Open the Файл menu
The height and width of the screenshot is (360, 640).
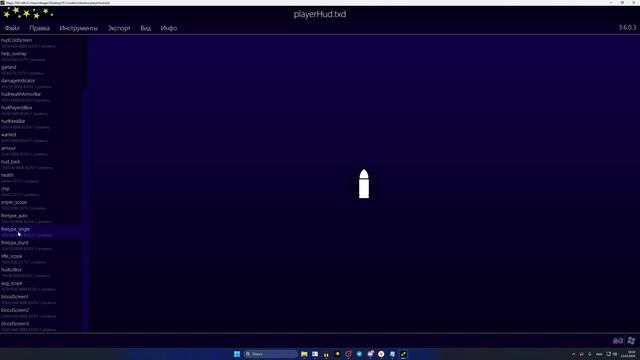coord(12,28)
